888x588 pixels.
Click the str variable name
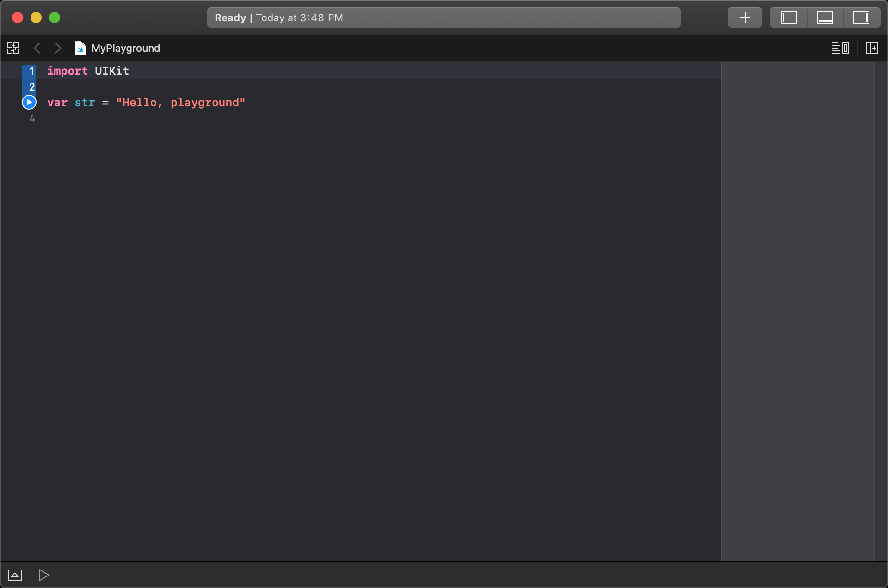coord(85,103)
